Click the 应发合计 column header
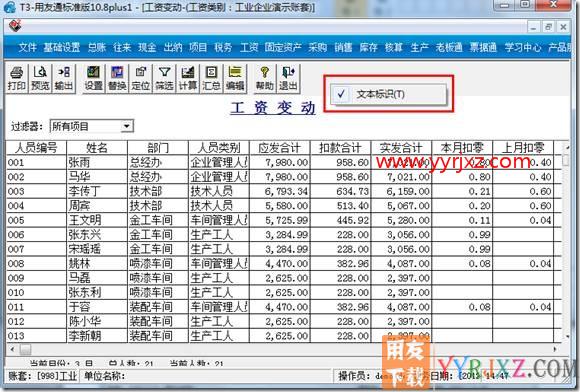The height and width of the screenshot is (392, 580). (280, 148)
